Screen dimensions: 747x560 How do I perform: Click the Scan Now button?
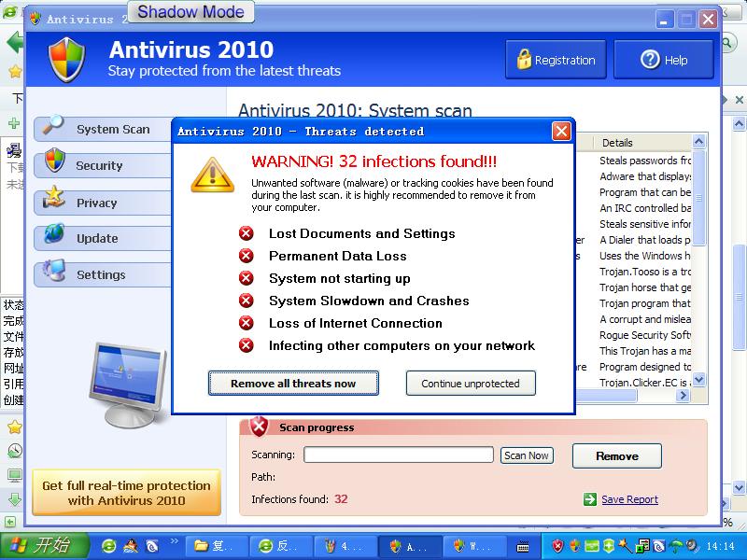527,455
